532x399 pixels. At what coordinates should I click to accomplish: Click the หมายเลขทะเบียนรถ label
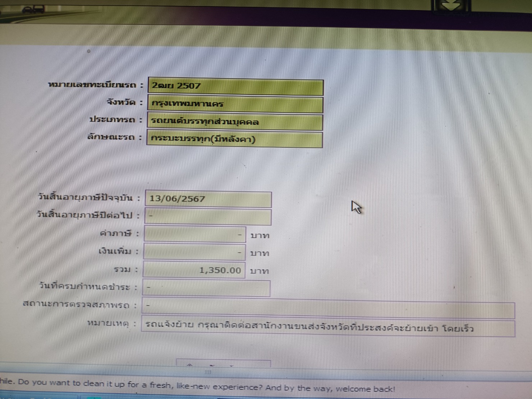[x=95, y=85]
